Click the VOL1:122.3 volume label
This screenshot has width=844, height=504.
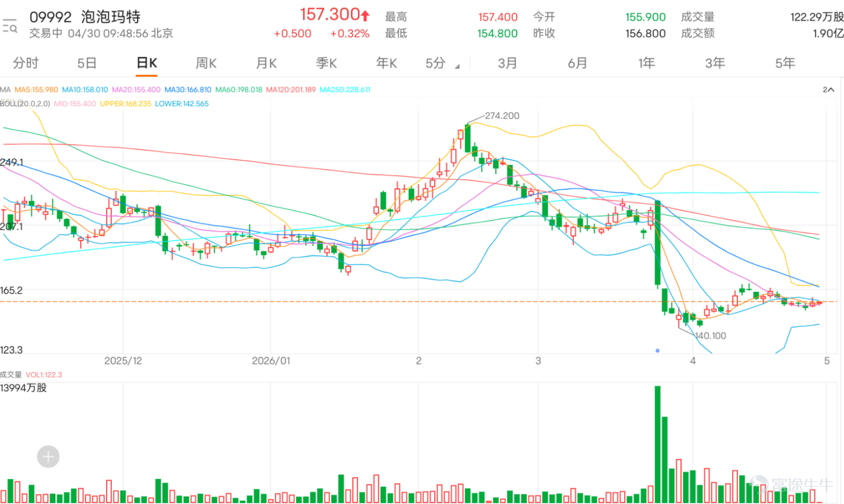click(44, 375)
